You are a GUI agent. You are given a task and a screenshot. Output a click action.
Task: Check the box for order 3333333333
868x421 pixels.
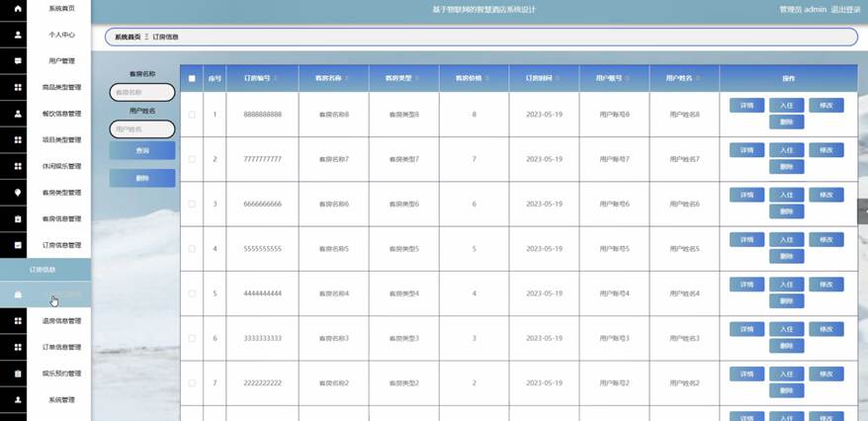coord(192,339)
